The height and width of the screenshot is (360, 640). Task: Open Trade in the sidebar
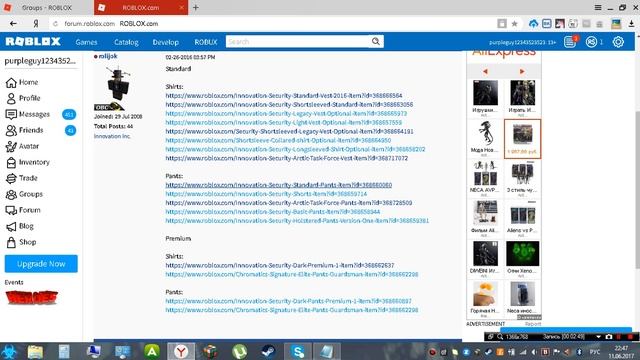click(x=22, y=178)
